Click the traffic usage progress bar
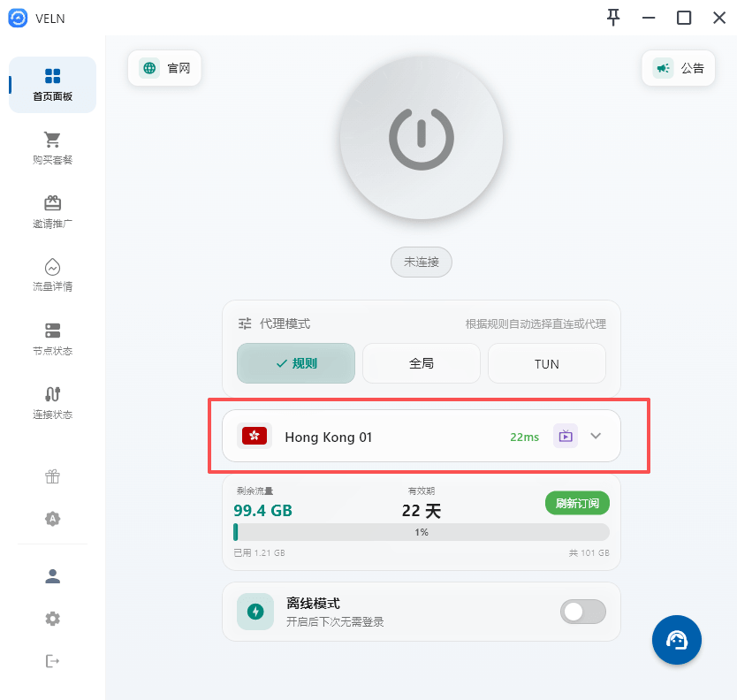 click(x=422, y=532)
